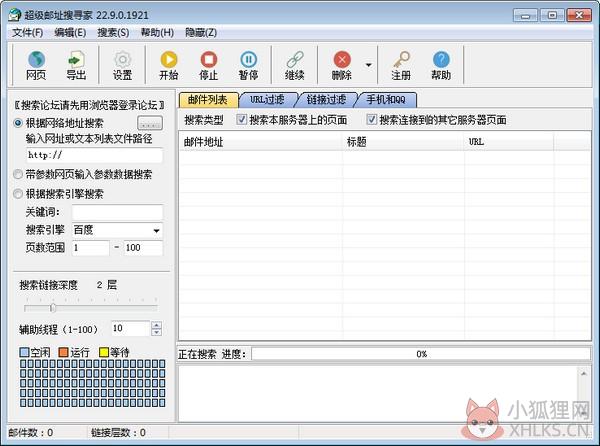The width and height of the screenshot is (600, 446).
Task: Click the 搜索类型 label
Action: point(204,120)
